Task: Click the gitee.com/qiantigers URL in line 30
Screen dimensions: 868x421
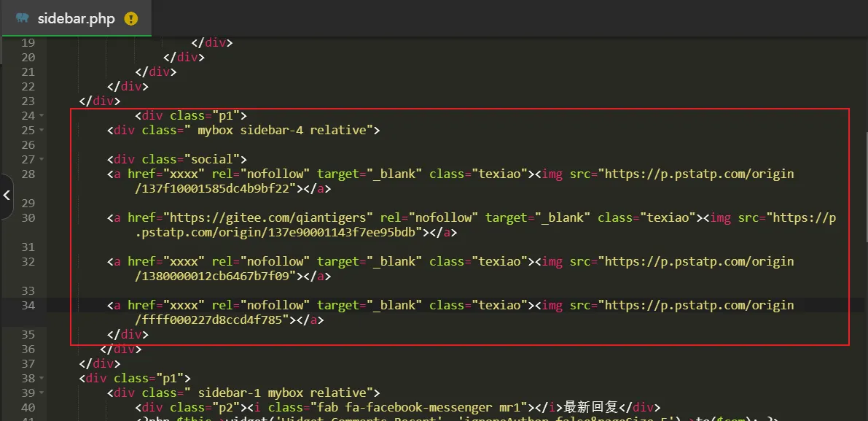Action: (268, 217)
